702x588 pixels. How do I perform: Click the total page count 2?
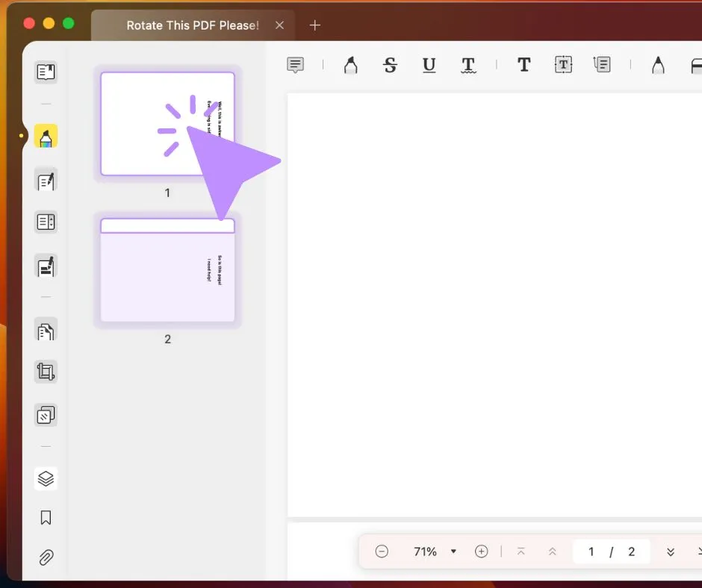click(x=631, y=551)
